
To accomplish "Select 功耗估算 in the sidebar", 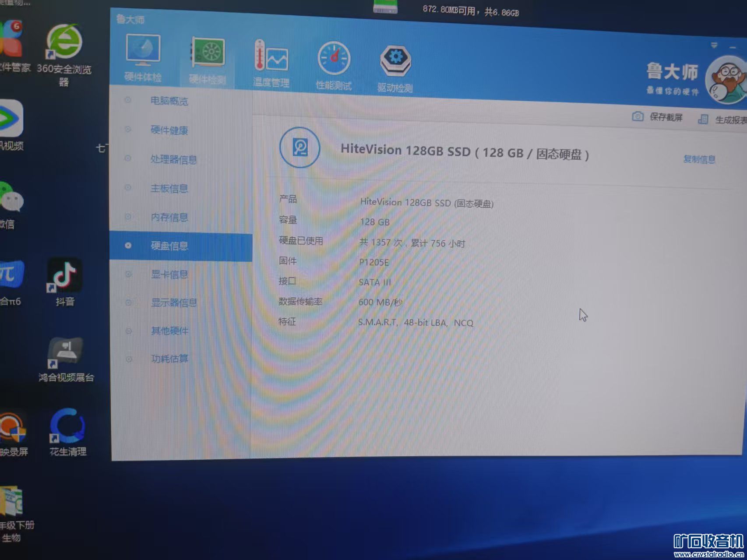I will point(169,359).
